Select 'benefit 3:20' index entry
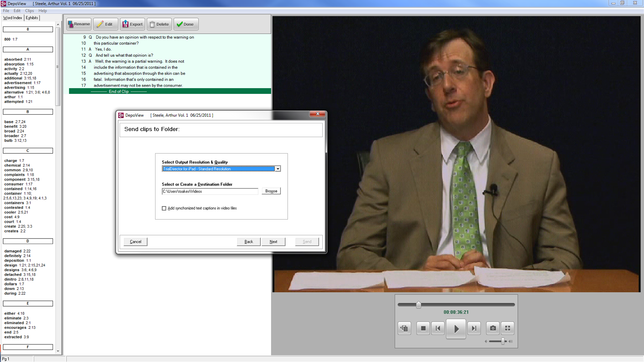This screenshot has height=362, width=644. click(15, 127)
